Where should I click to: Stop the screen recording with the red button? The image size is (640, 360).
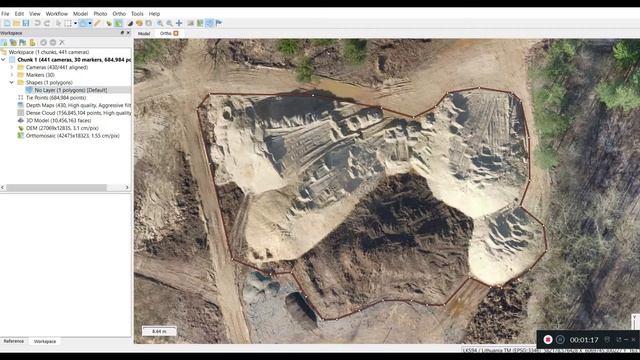tap(548, 340)
